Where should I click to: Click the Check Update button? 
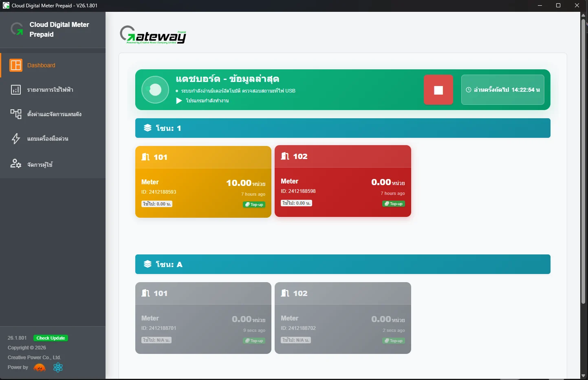[x=51, y=338]
